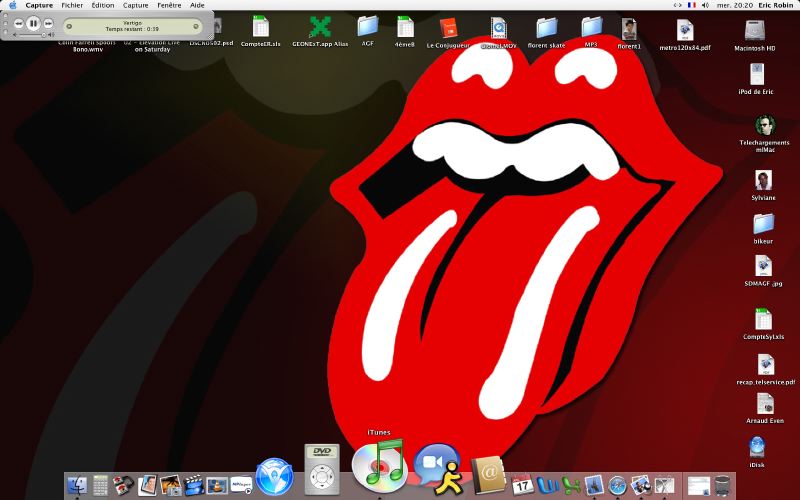Image resolution: width=800 pixels, height=500 pixels.
Task: Select the 4èmeB spreadsheet file
Action: click(405, 32)
